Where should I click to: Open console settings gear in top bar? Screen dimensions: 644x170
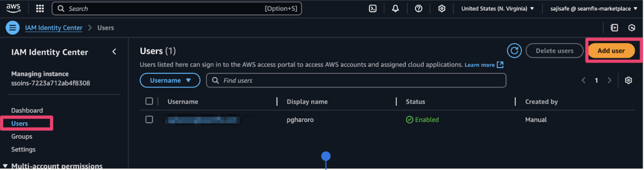click(442, 8)
